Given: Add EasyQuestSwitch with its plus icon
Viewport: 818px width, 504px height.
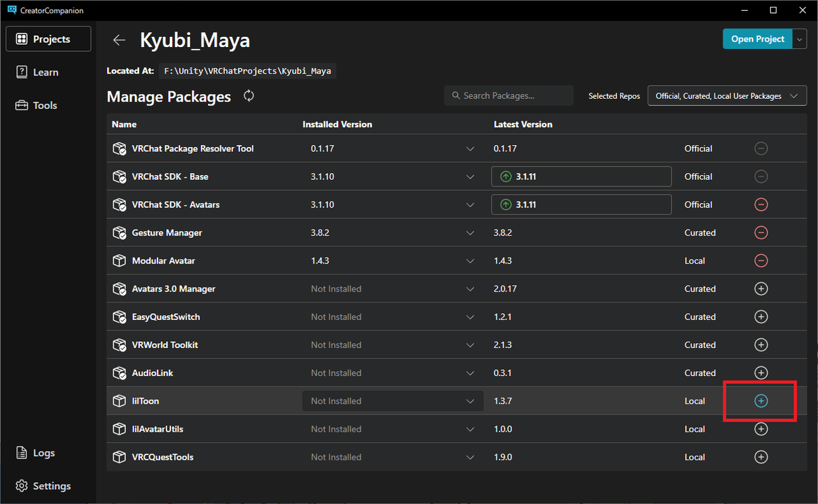Looking at the screenshot, I should [761, 317].
